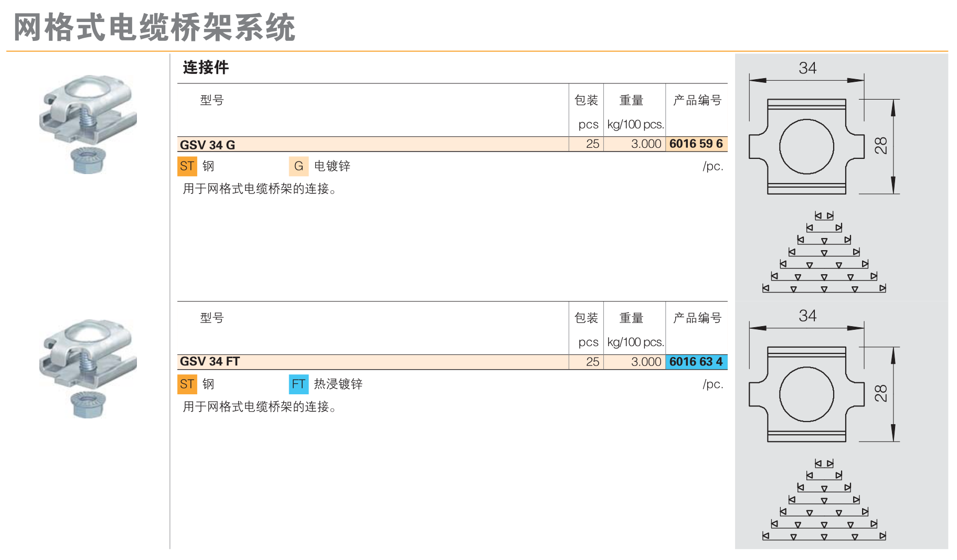Click the G electro-galvanized badge
Viewport: 957px width, 560px height.
pos(298,166)
